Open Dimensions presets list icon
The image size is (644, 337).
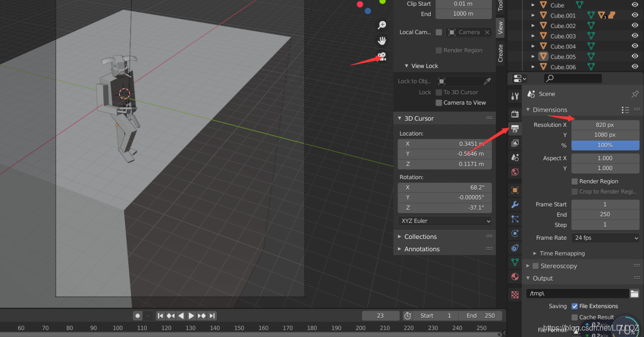(x=626, y=109)
